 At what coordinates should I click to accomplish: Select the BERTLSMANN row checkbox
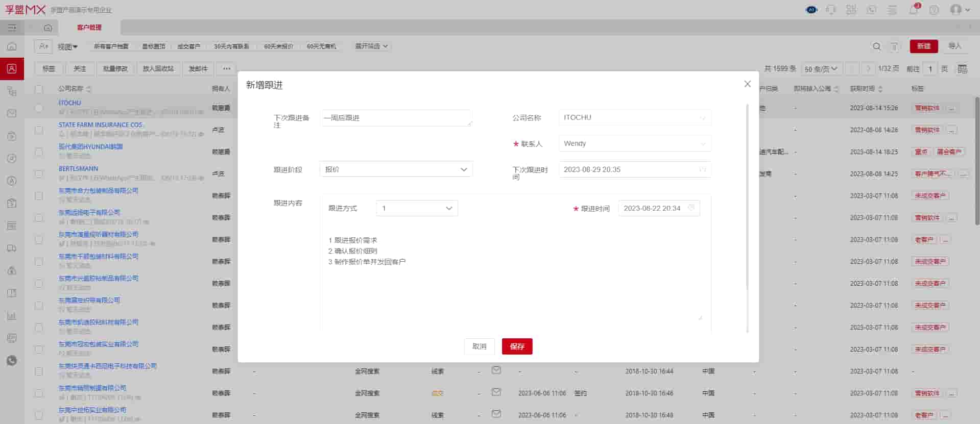tap(39, 174)
